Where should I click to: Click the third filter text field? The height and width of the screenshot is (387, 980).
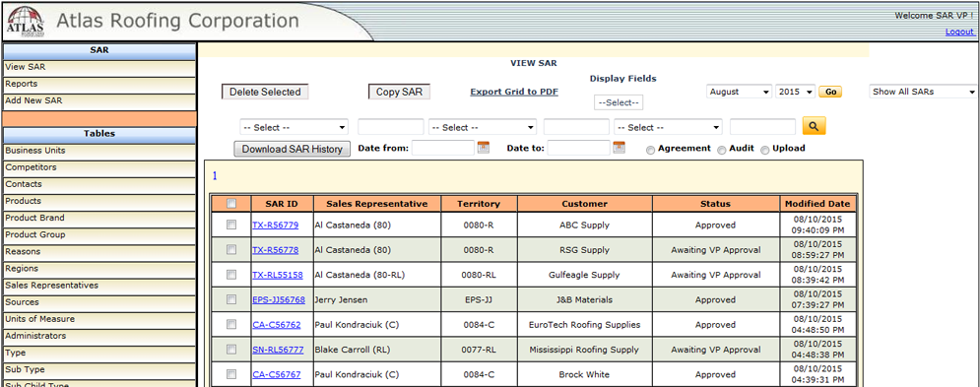coord(762,127)
